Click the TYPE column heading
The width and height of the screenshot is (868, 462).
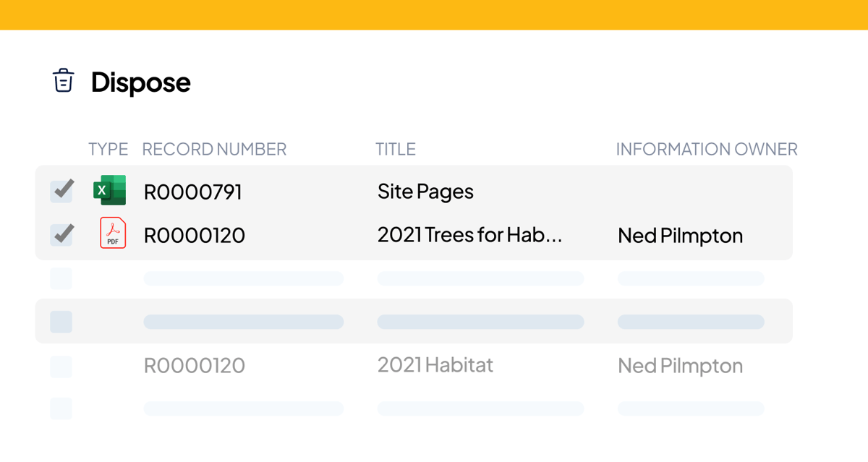[108, 149]
